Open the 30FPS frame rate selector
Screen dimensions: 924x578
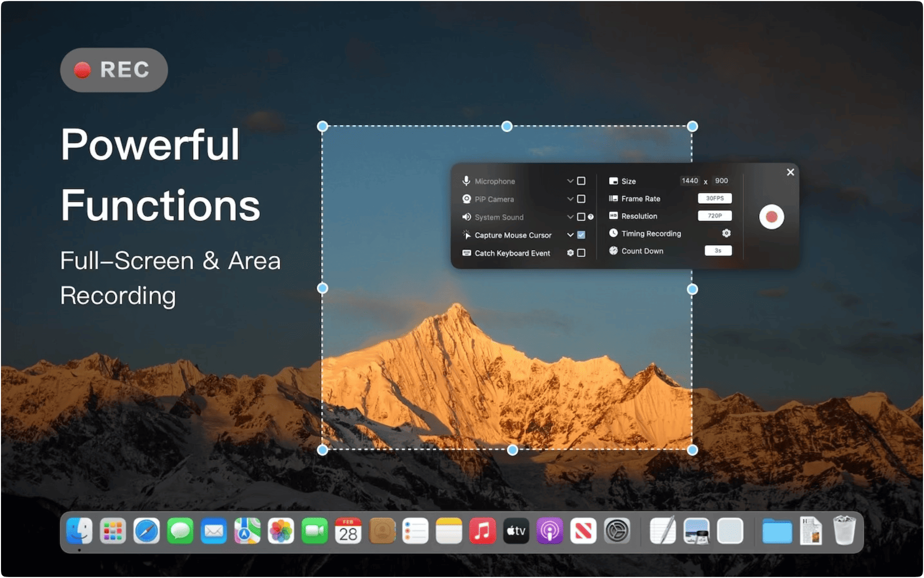[x=715, y=199]
